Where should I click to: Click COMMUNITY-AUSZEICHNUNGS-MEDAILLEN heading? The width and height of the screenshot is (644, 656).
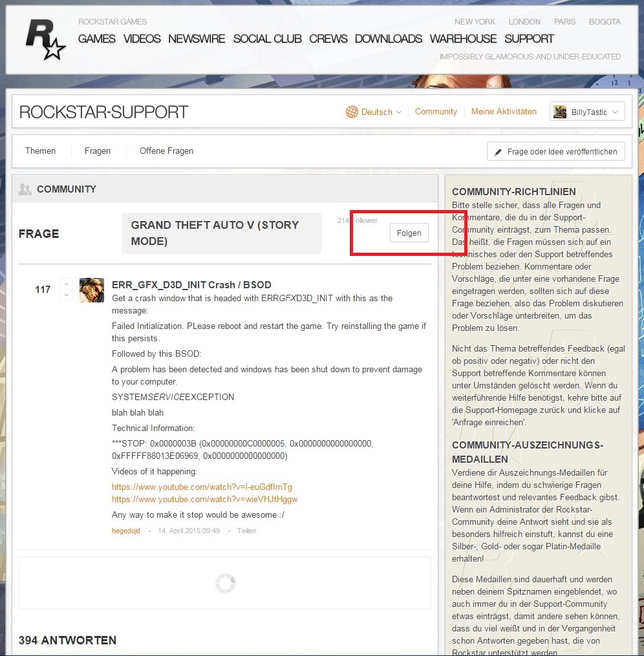tap(528, 452)
